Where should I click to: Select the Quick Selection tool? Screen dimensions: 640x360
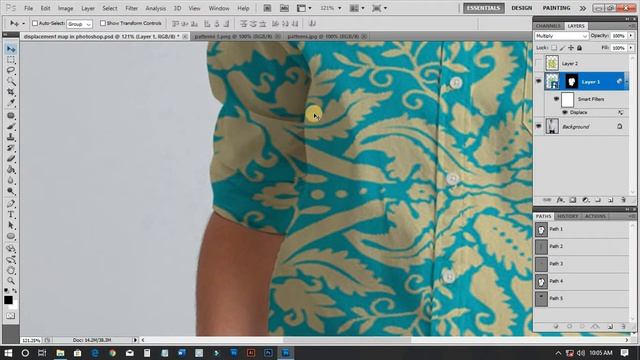tap(11, 81)
